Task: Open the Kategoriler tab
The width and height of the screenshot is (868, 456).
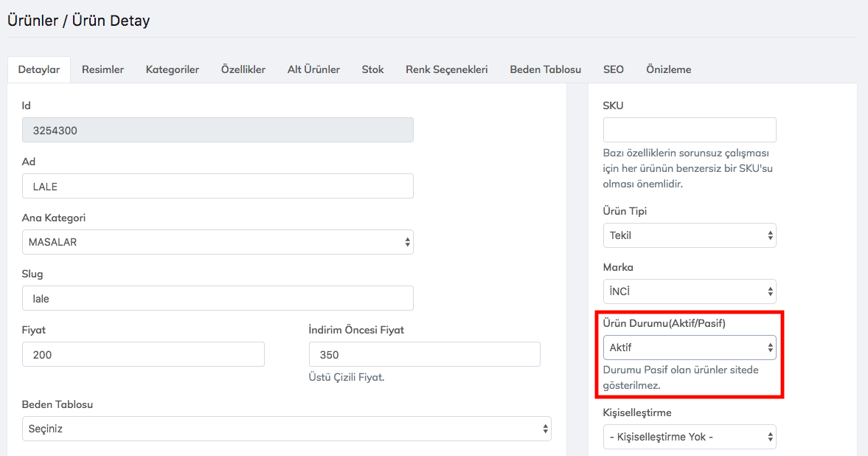Action: (x=172, y=69)
